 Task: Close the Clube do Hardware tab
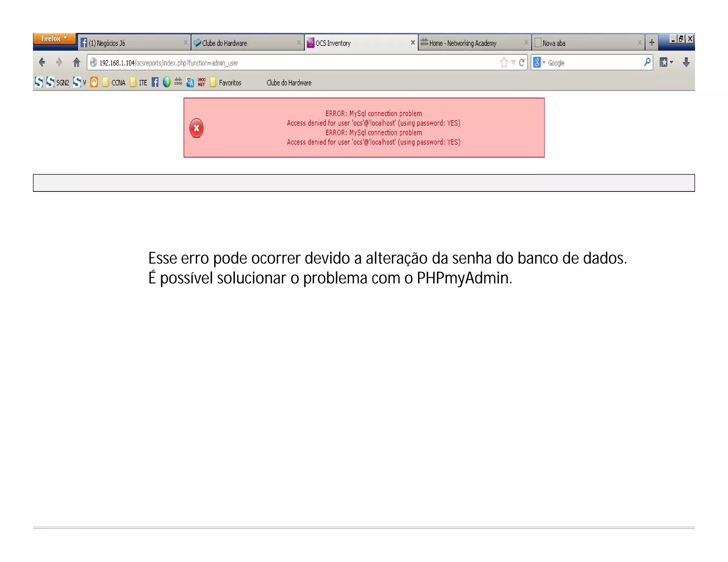pyautogui.click(x=299, y=43)
